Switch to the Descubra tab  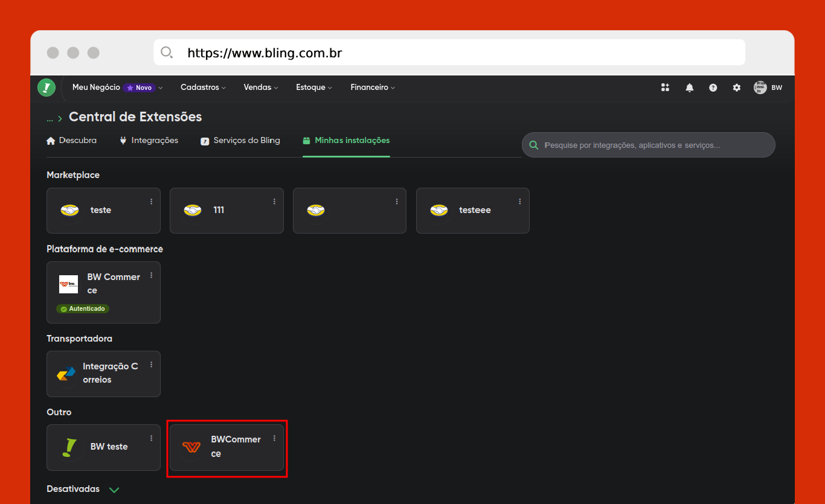point(71,141)
